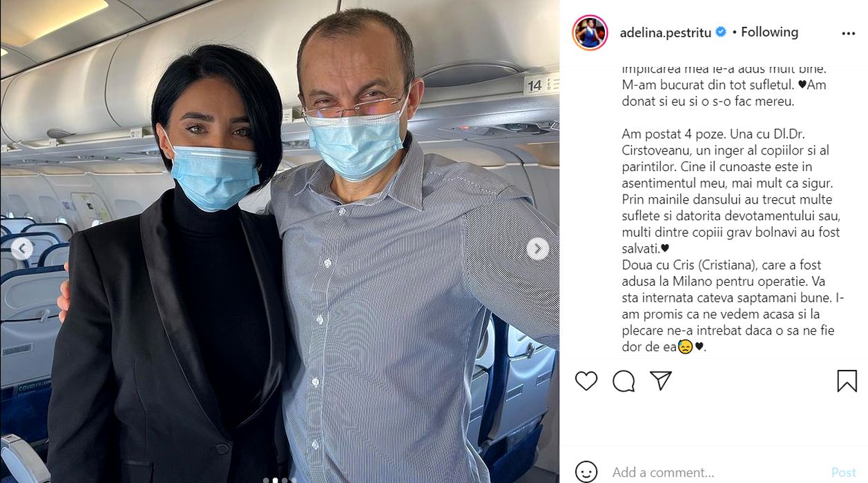Viewport: 868px width, 483px height.
Task: Open comments via the speech bubble icon
Action: (x=624, y=381)
